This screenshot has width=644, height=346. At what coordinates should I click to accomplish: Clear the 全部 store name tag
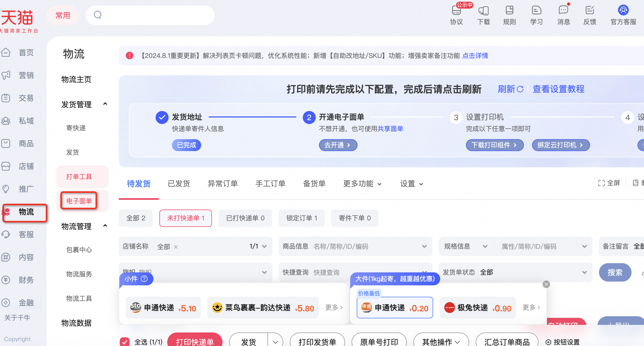click(176, 247)
